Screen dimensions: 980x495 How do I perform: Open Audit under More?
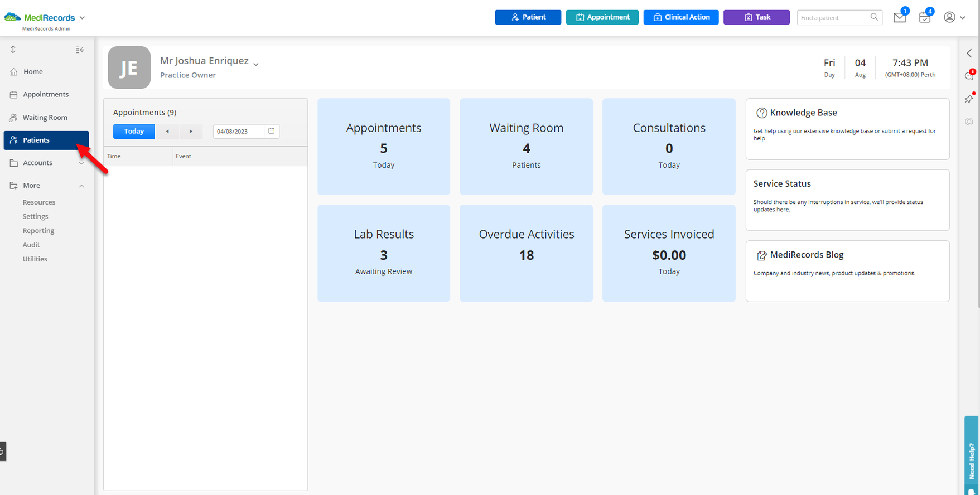31,245
